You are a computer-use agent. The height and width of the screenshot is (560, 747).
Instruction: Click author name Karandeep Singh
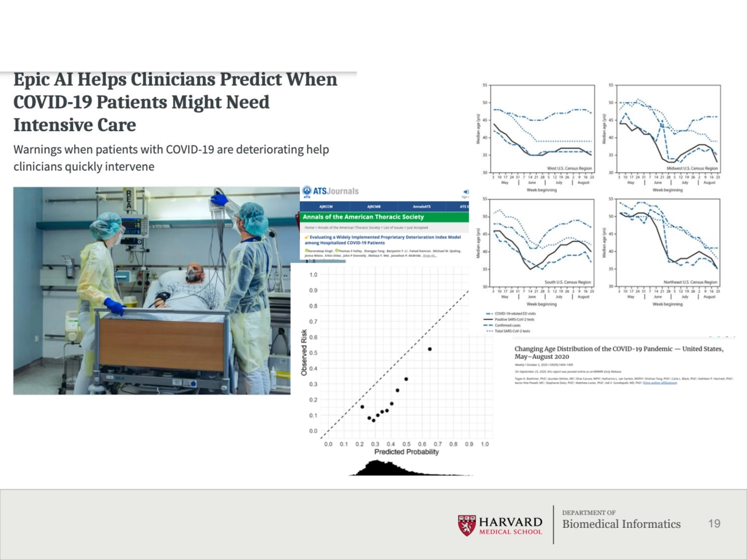click(x=320, y=251)
